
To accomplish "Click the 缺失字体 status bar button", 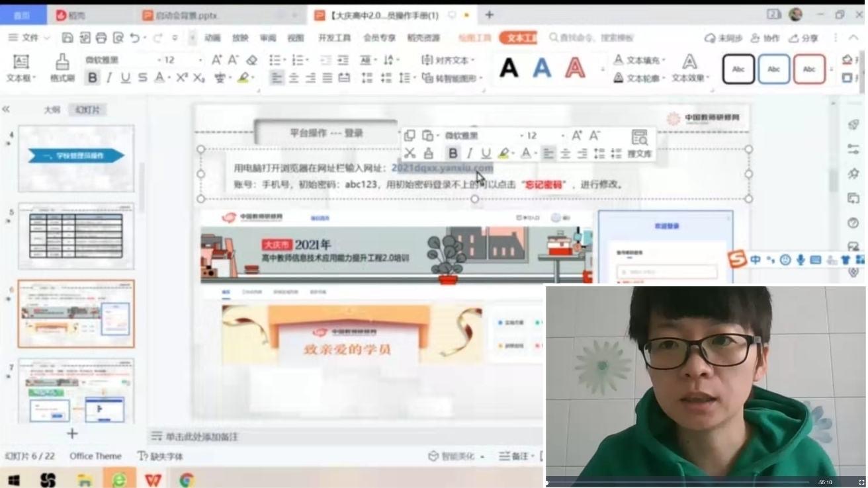I will pos(160,456).
